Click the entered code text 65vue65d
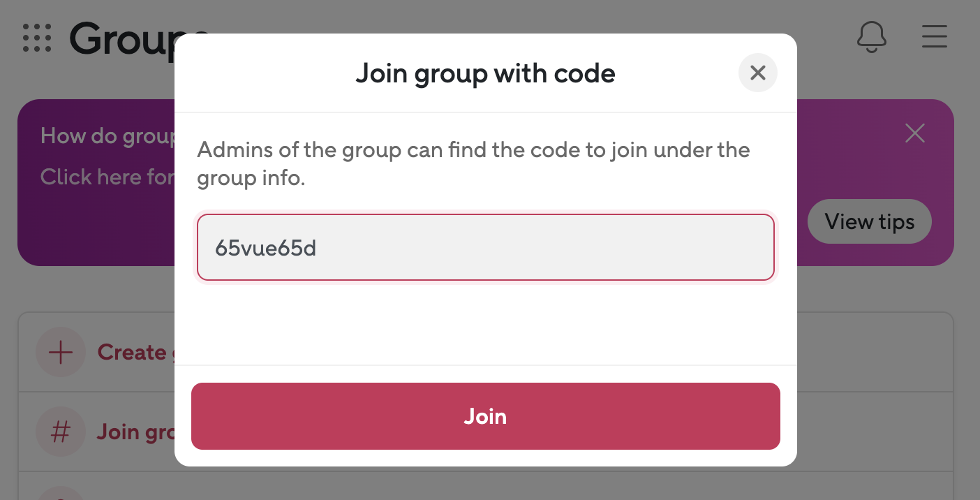This screenshot has width=980, height=500. click(x=265, y=248)
